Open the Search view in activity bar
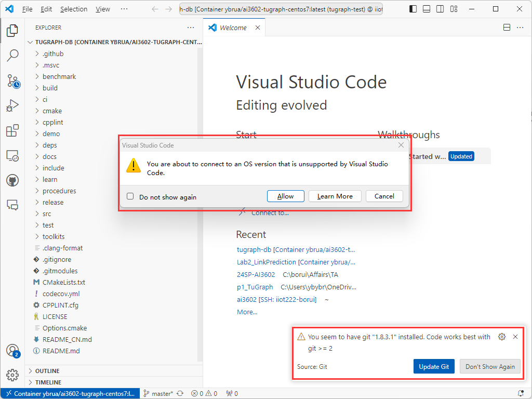The width and height of the screenshot is (532, 399). (12, 55)
